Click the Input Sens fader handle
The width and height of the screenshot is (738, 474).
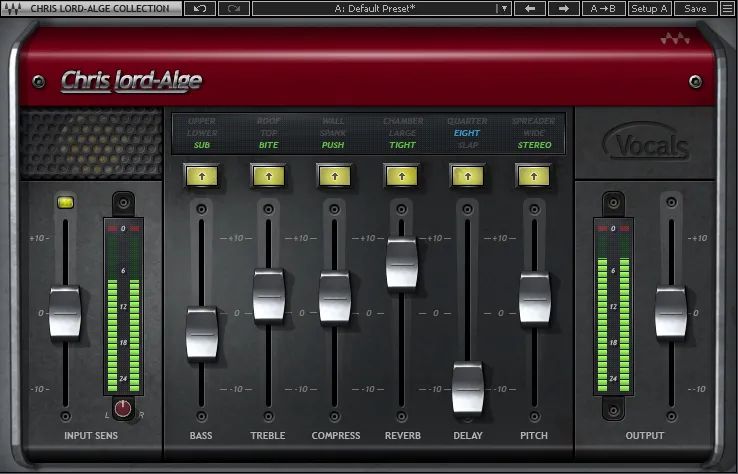click(65, 313)
